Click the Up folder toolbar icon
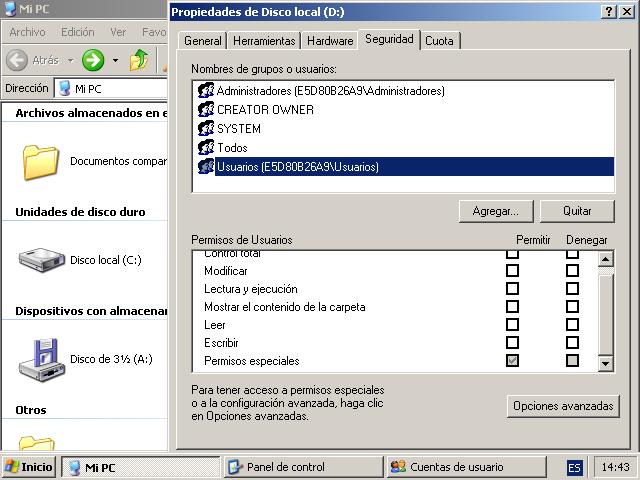The image size is (640, 480). 139,60
